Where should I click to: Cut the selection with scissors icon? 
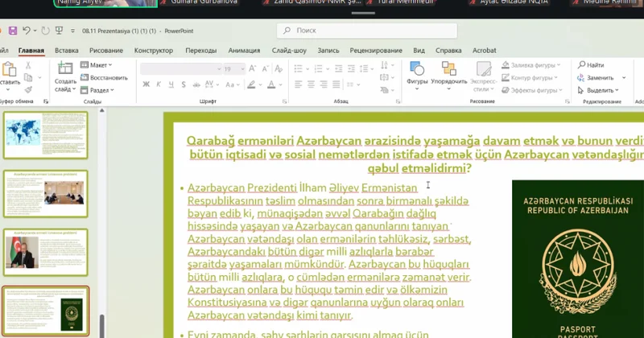point(28,65)
